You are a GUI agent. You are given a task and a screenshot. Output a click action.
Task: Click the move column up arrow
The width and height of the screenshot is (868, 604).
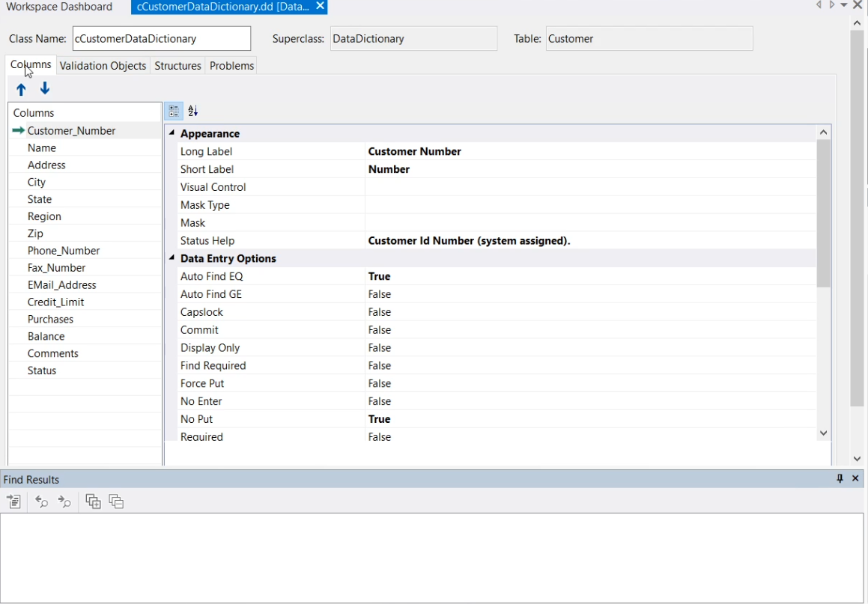point(21,90)
